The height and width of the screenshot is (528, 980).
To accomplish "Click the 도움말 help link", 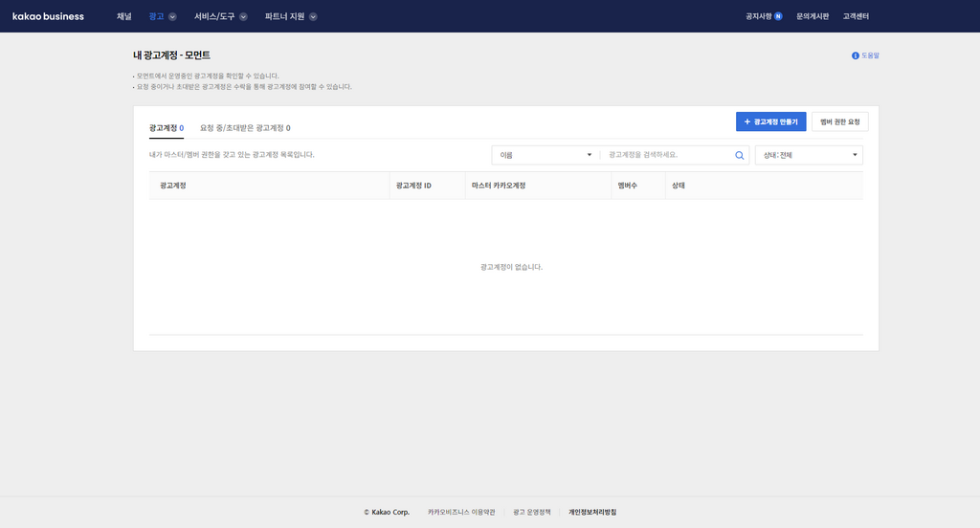I will (870, 55).
